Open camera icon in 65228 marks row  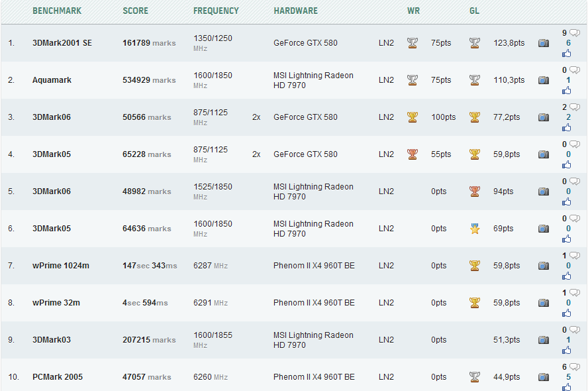click(x=544, y=154)
